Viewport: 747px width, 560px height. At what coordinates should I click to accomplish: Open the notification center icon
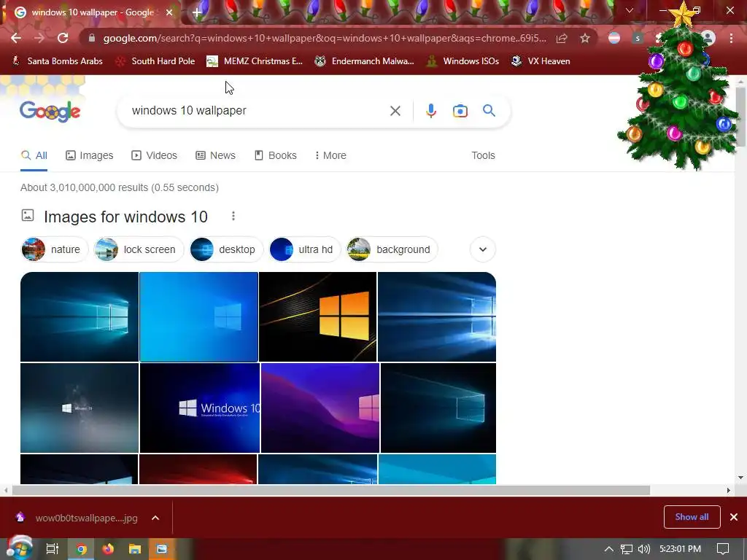[x=723, y=549]
